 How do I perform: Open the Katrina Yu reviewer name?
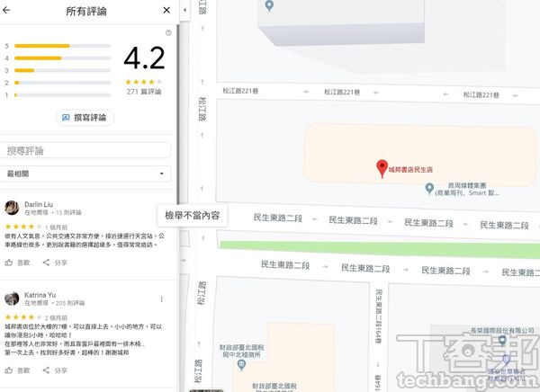click(40, 295)
